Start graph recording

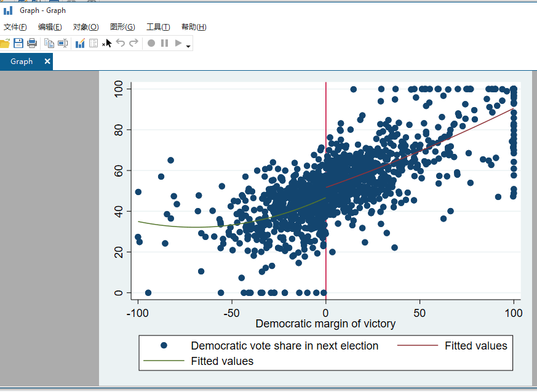151,43
